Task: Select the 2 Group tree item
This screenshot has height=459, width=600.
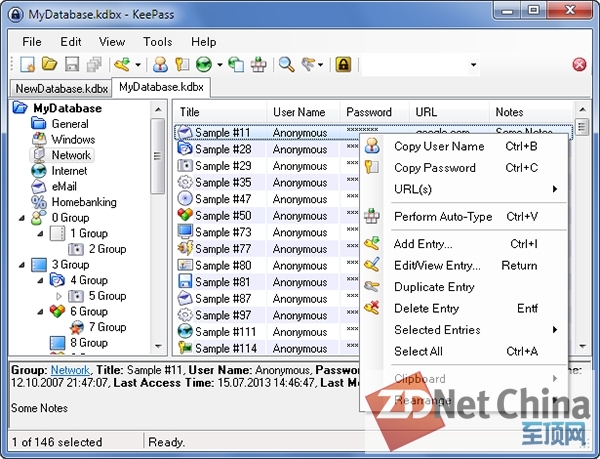Action: [107, 249]
